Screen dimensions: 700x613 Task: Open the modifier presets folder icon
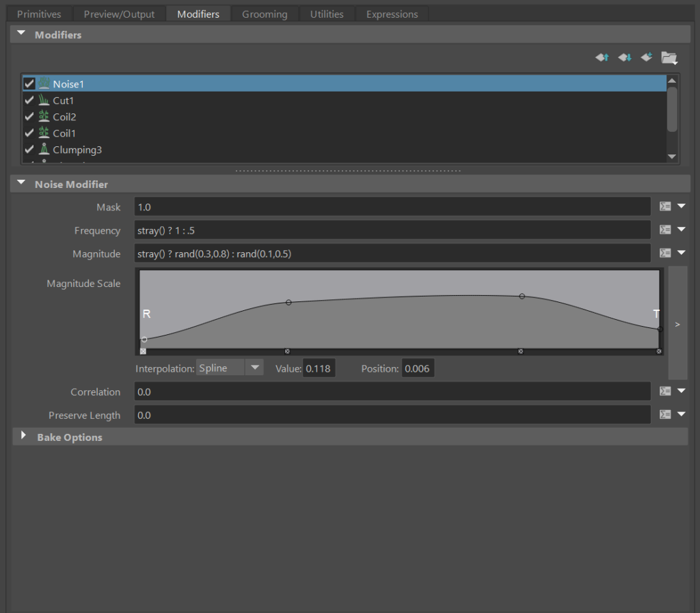669,58
